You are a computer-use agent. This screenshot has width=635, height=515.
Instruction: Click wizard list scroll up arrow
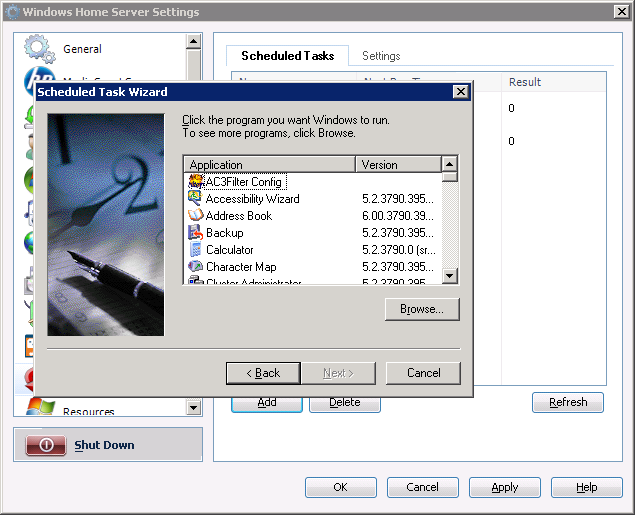coord(450,164)
